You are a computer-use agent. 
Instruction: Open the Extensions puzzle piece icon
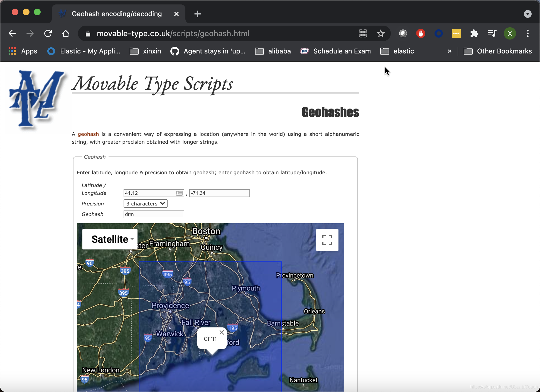pos(474,34)
